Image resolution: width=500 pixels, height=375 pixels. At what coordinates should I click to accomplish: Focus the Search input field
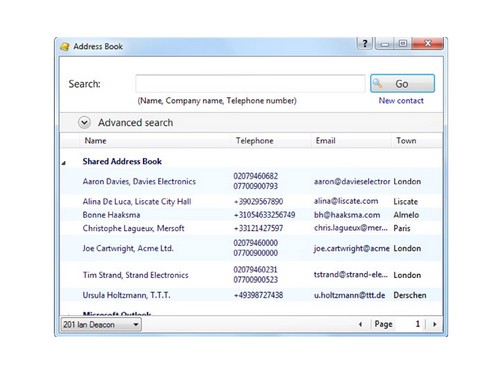pos(250,83)
